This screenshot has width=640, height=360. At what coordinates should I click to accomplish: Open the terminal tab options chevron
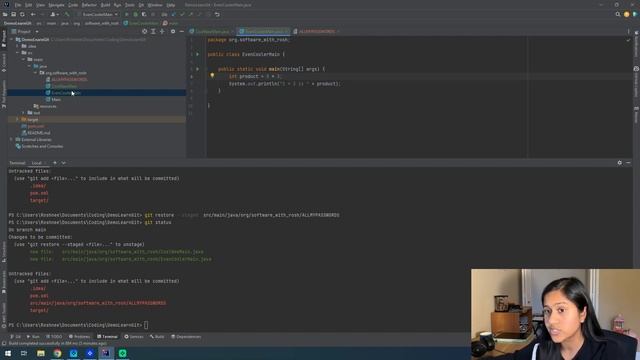pos(63,163)
